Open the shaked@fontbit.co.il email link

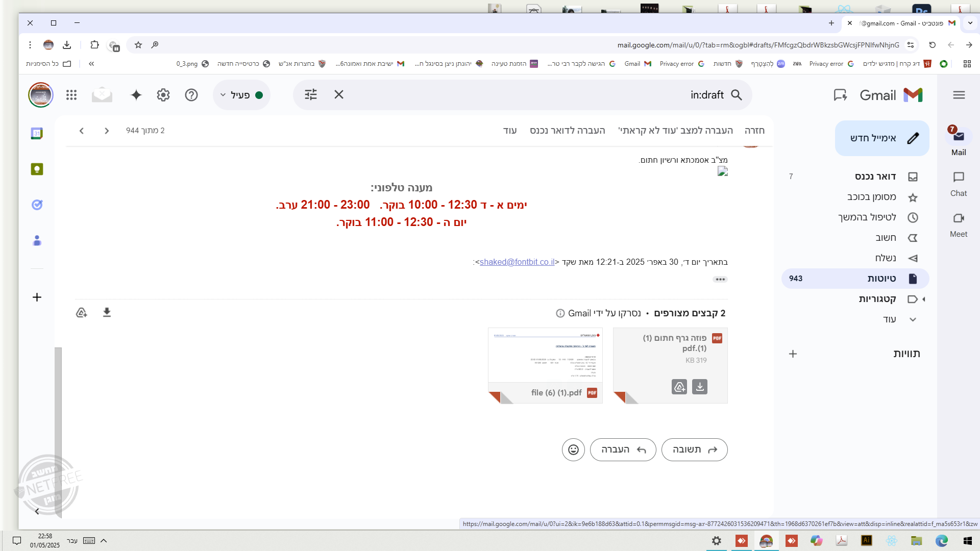coord(517,262)
